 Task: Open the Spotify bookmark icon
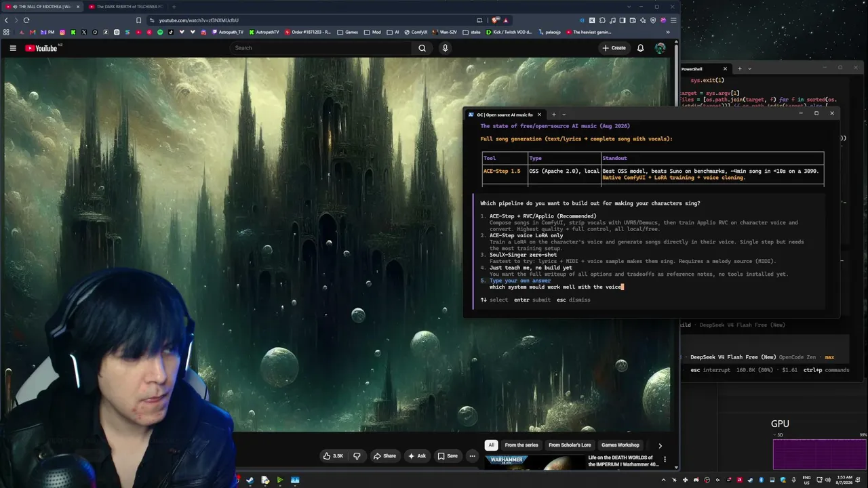[160, 32]
